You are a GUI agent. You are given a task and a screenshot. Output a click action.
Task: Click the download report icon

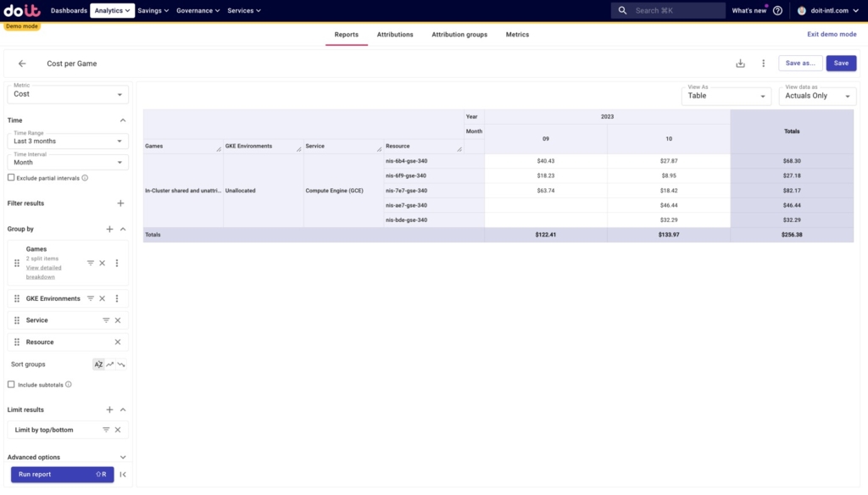click(740, 64)
